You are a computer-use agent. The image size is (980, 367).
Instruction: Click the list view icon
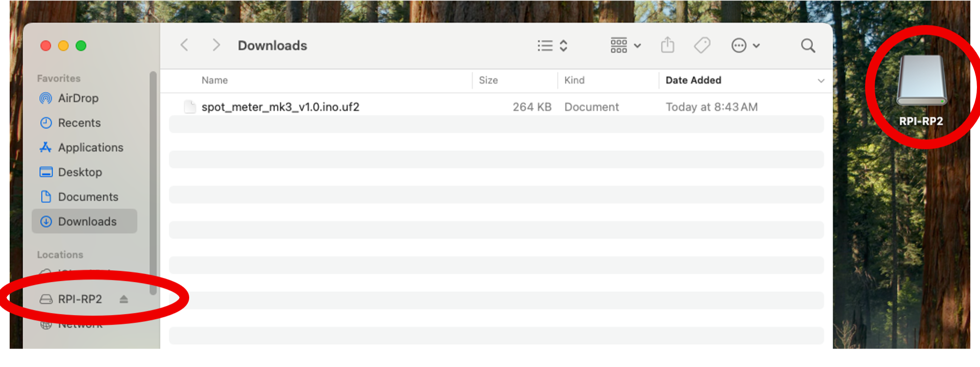click(545, 46)
